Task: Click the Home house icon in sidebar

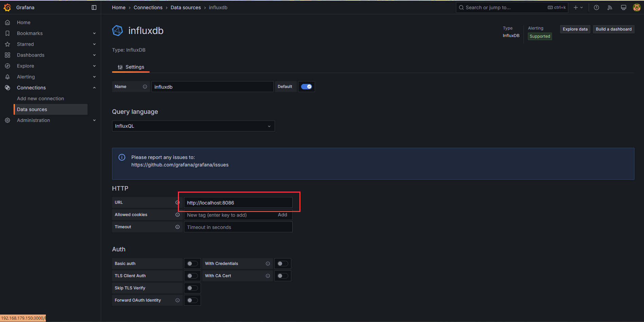Action: pyautogui.click(x=7, y=22)
